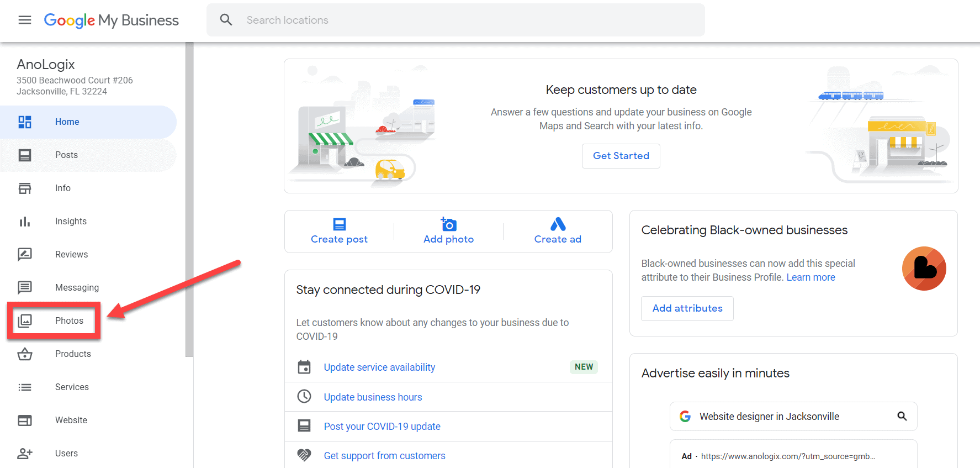Viewport: 980px width, 468px height.
Task: Click the magnifier in Website designer search
Action: click(902, 416)
